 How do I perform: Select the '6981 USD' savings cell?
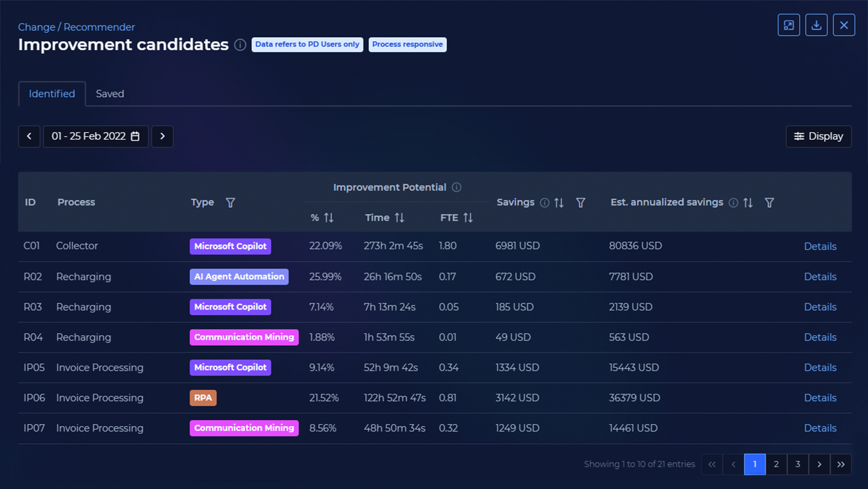(x=517, y=246)
